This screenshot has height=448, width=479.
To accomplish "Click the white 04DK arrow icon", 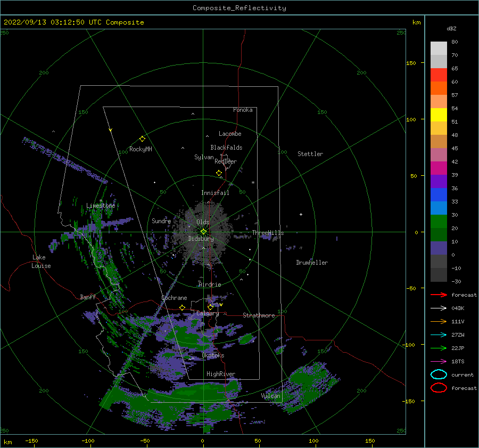I will (x=439, y=308).
